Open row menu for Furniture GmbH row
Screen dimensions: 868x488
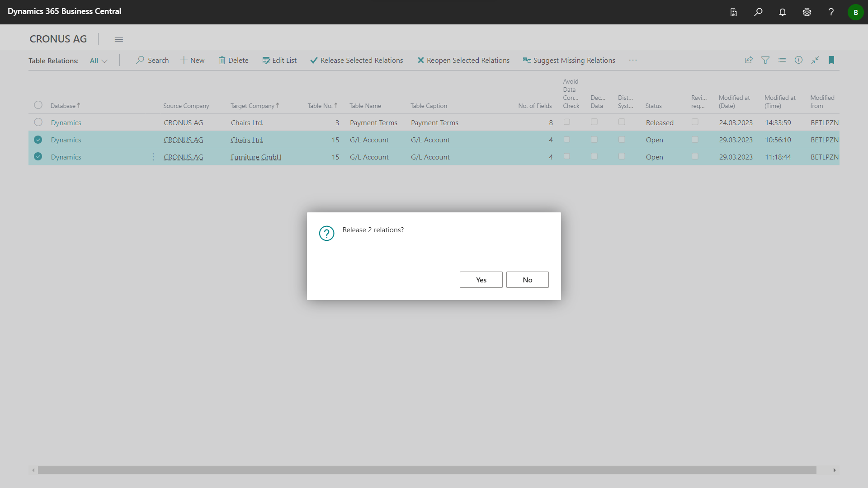click(x=153, y=157)
